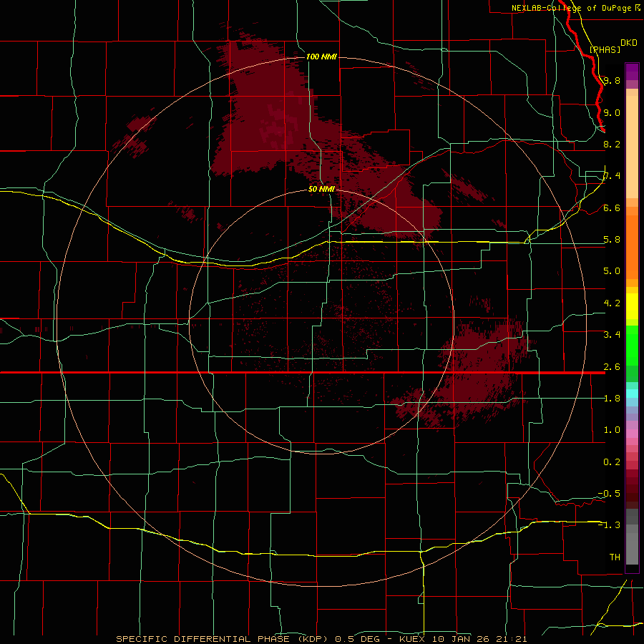Click the 2.6 scale value
This screenshot has width=644, height=644.
612,367
